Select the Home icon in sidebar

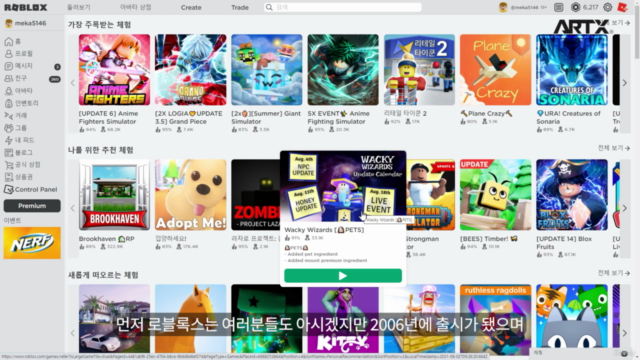pos(9,41)
